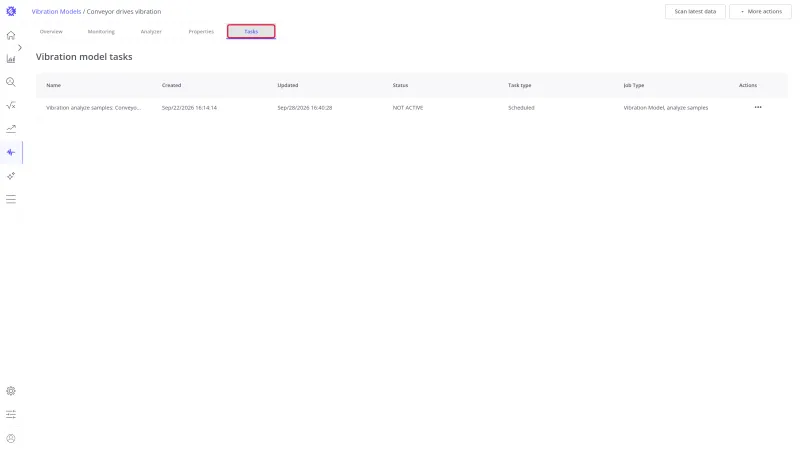Click the updated date Sep/28/2026 cell
Viewport: 800px width, 450px height.
[305, 108]
